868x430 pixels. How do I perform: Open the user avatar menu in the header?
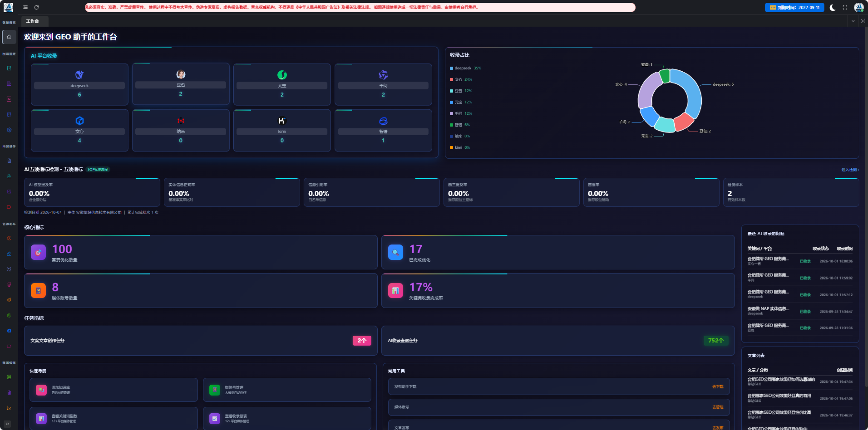(859, 7)
